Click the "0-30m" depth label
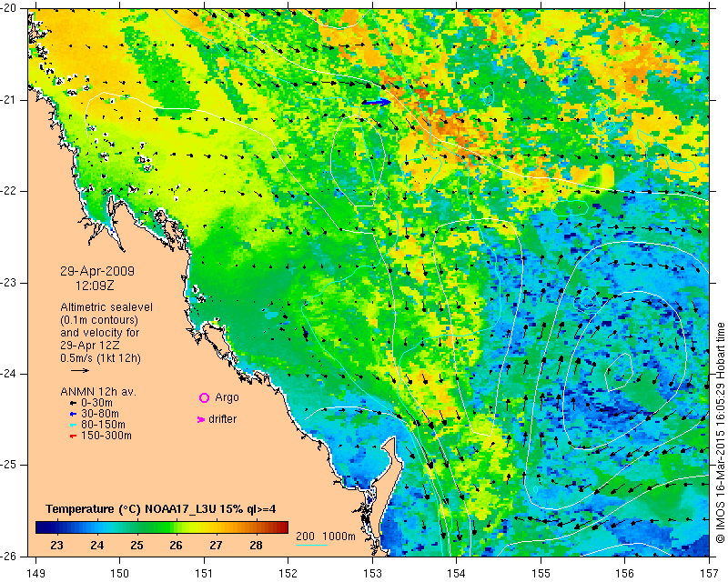 (96, 404)
